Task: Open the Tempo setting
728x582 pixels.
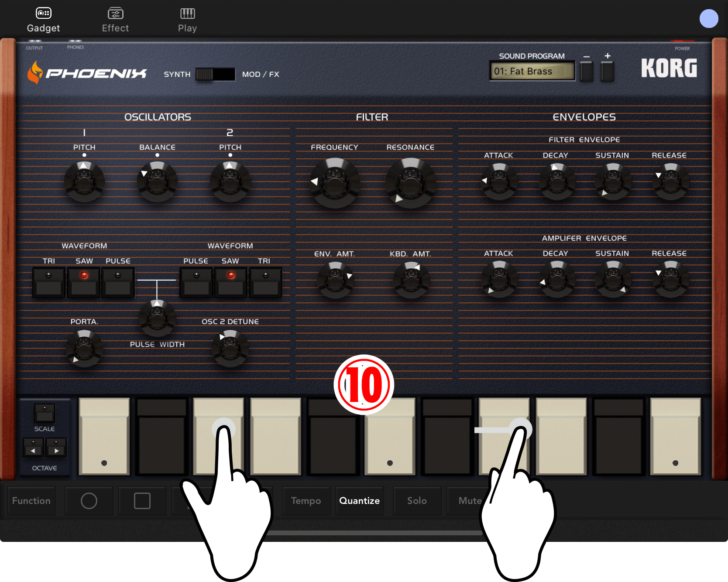Action: coord(306,501)
